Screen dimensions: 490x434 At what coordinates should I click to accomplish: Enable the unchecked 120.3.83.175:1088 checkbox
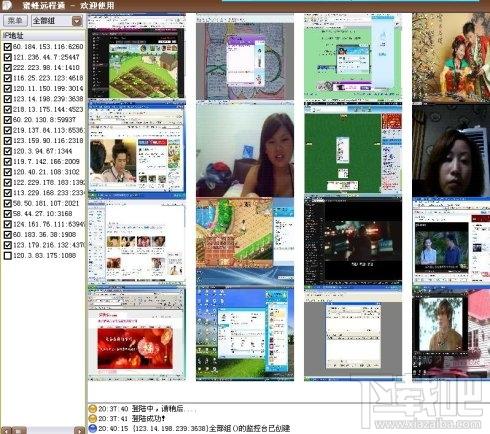click(x=7, y=256)
